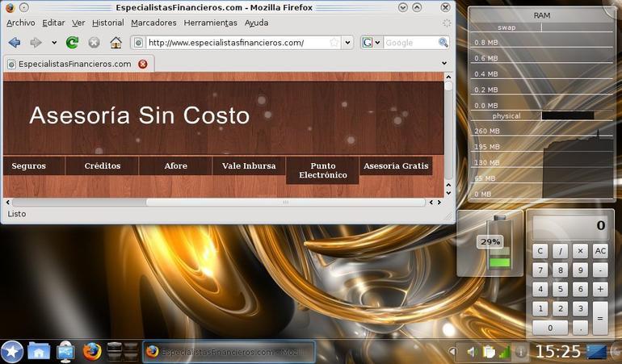Click the Asesoría Sin Costo heading
This screenshot has height=364, width=622.
(x=139, y=115)
